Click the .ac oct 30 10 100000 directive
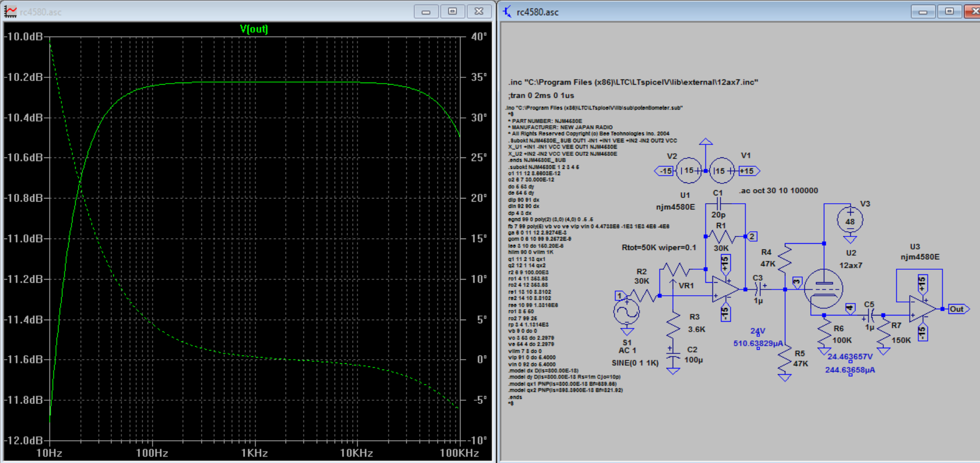Viewport: 980px width, 463px height. coord(778,191)
